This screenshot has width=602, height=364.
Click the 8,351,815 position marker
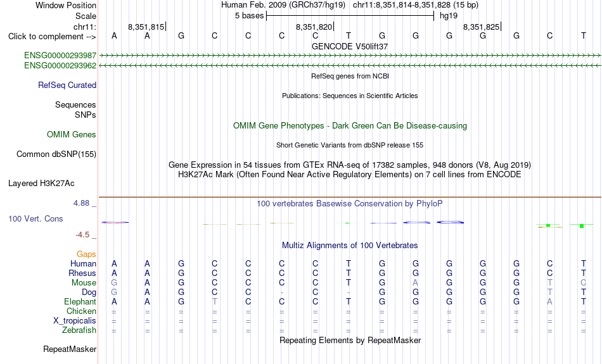[146, 27]
